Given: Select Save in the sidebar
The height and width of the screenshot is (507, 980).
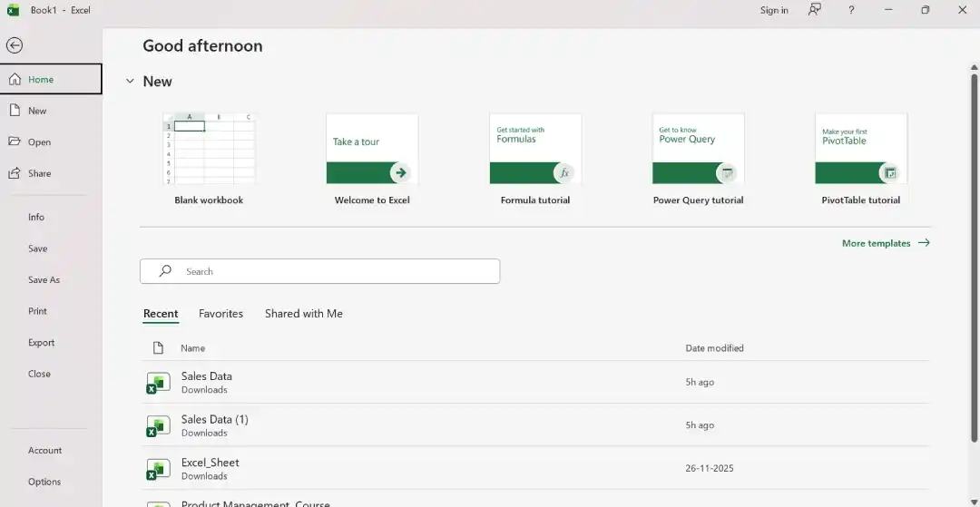Looking at the screenshot, I should [x=37, y=248].
